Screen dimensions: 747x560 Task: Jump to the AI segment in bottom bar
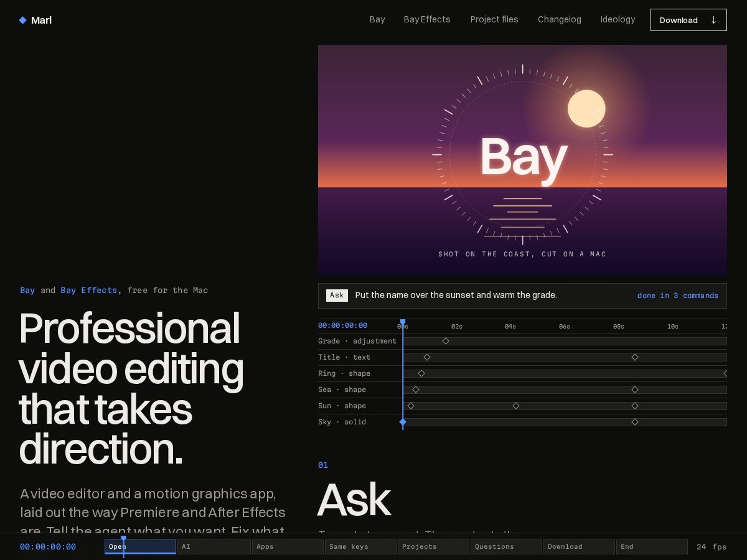[x=214, y=547]
